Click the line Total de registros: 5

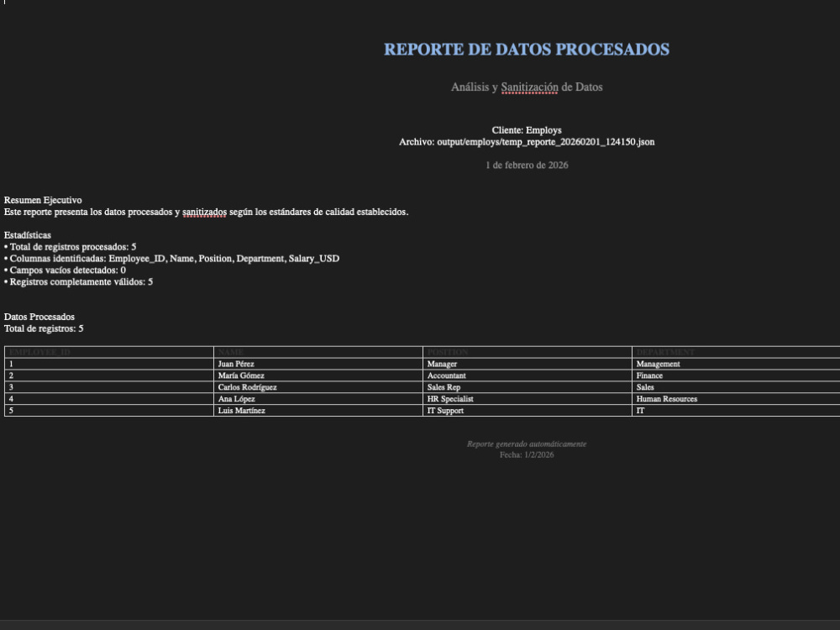pyautogui.click(x=44, y=328)
